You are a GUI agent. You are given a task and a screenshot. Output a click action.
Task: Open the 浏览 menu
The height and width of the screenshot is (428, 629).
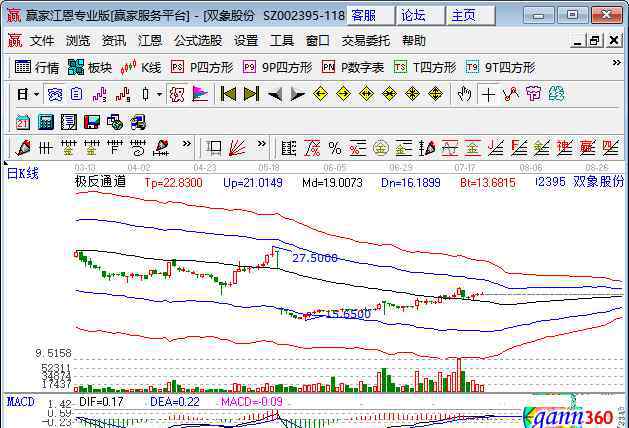78,41
